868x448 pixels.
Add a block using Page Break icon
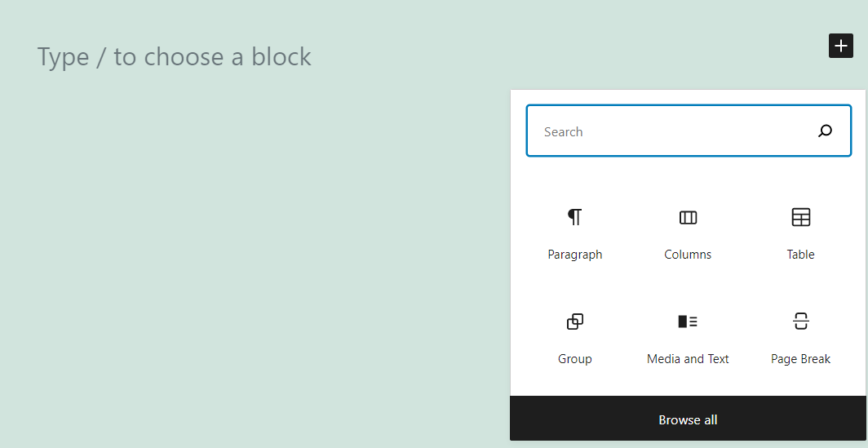tap(800, 322)
